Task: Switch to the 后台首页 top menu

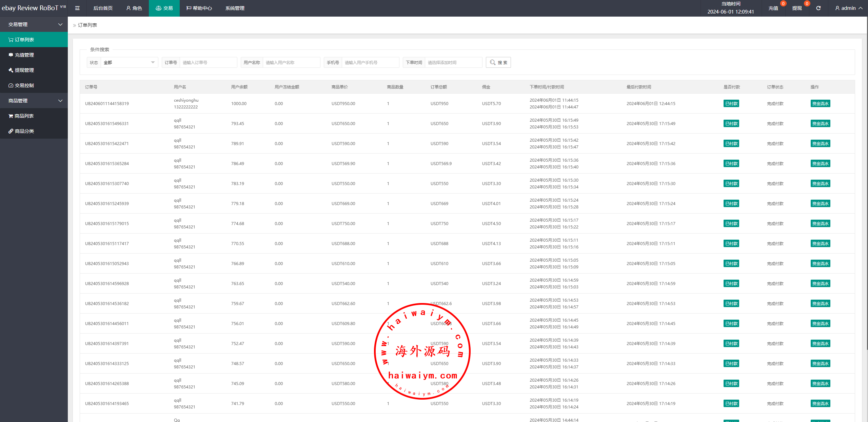Action: (103, 8)
